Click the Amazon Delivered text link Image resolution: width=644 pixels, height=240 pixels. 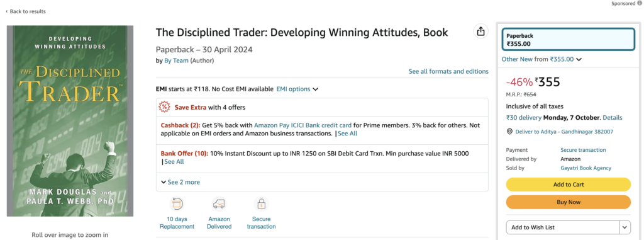coord(219,223)
